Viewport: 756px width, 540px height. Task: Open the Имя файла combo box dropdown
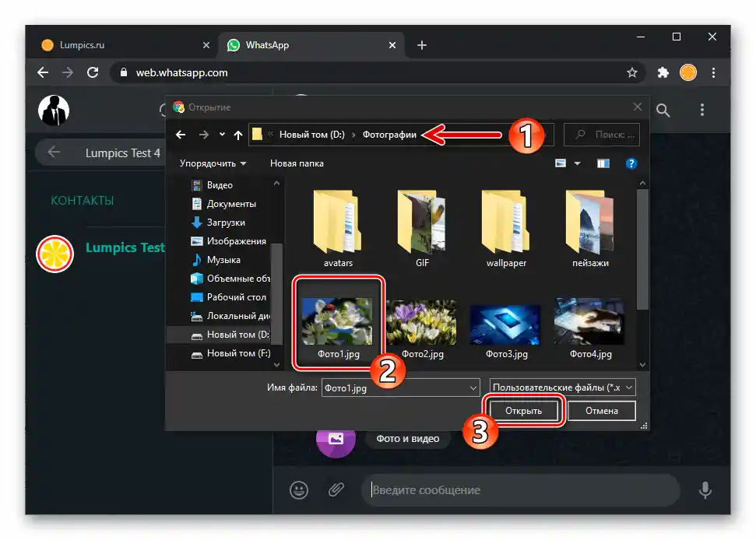(473, 387)
